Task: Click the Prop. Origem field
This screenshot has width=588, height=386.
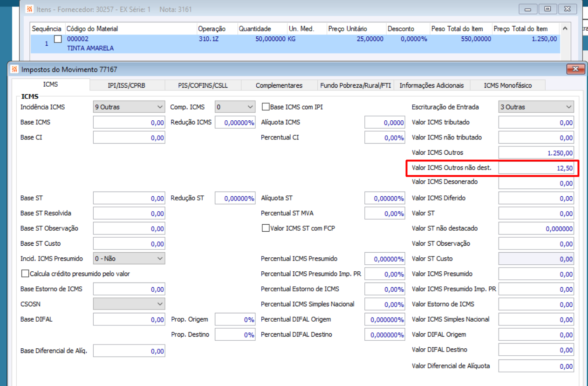Action: 235,319
